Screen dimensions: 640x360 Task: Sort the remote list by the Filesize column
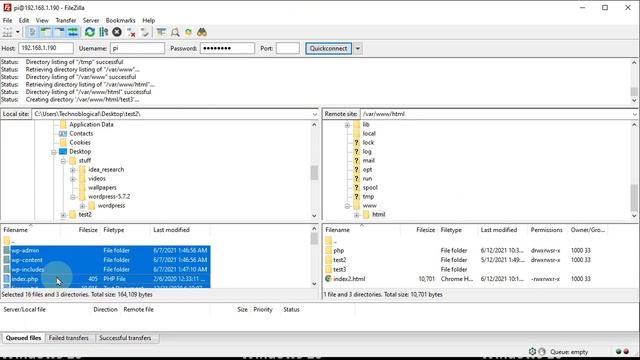pos(425,230)
